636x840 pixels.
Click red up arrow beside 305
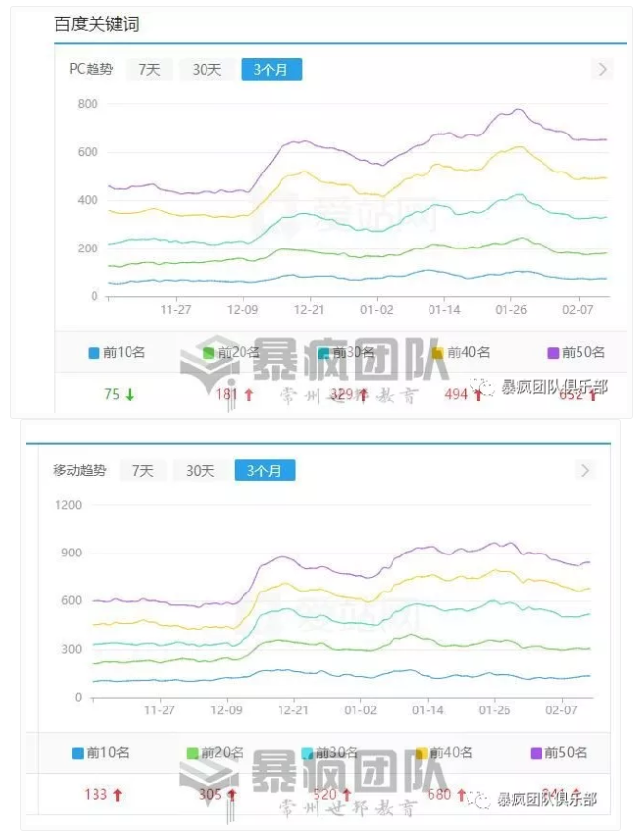(232, 795)
